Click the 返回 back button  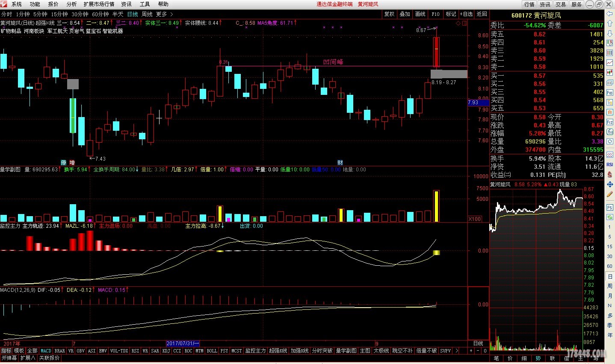(482, 14)
